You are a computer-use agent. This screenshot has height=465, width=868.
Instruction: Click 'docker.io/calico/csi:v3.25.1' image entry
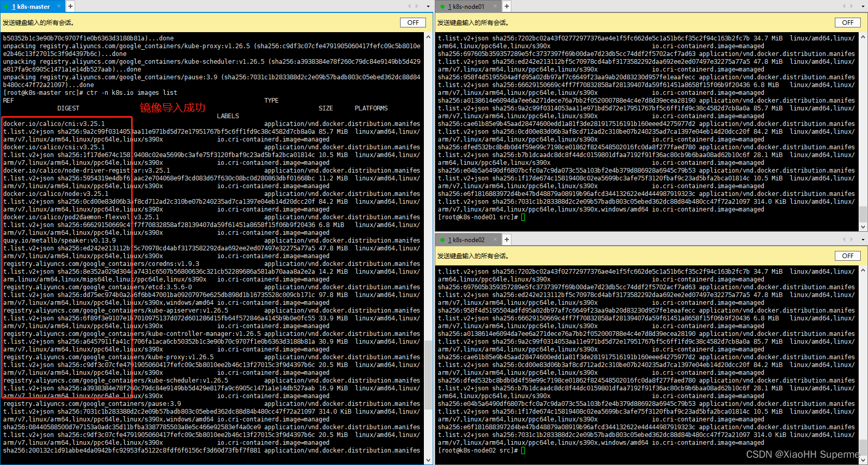tap(54, 147)
